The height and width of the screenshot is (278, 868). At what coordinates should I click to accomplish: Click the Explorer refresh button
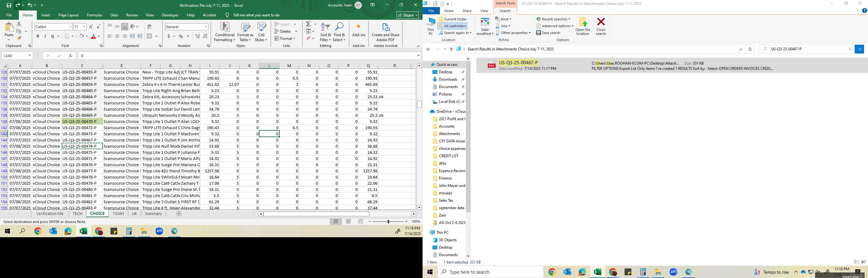pos(750,49)
